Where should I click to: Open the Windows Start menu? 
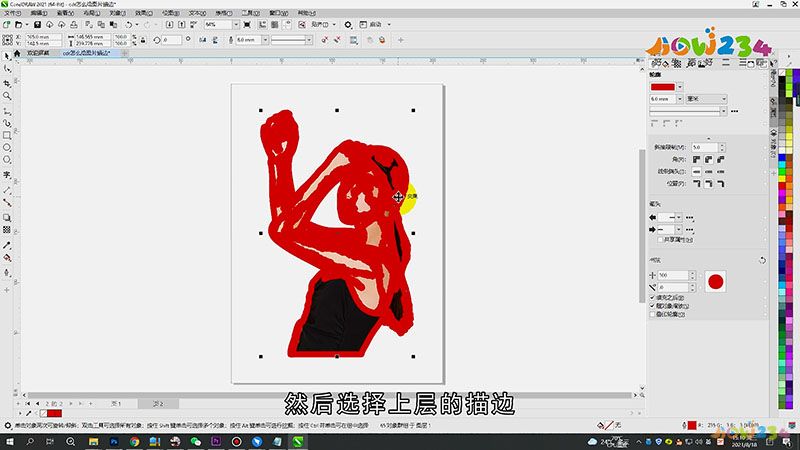(9, 441)
